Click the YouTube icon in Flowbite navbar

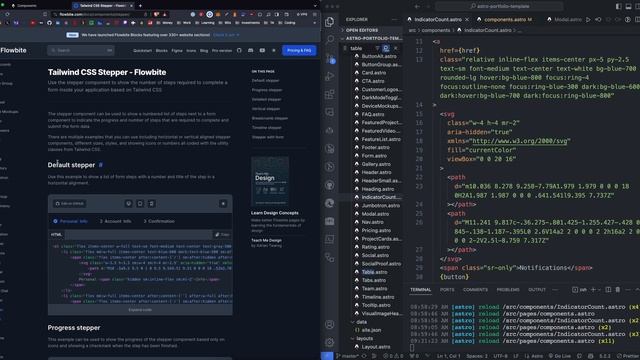[262, 50]
